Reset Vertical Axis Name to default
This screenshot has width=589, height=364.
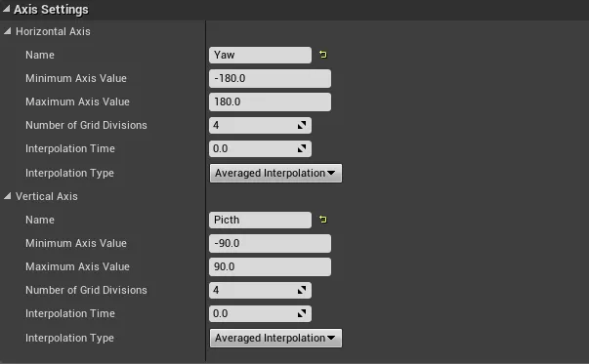(x=323, y=220)
